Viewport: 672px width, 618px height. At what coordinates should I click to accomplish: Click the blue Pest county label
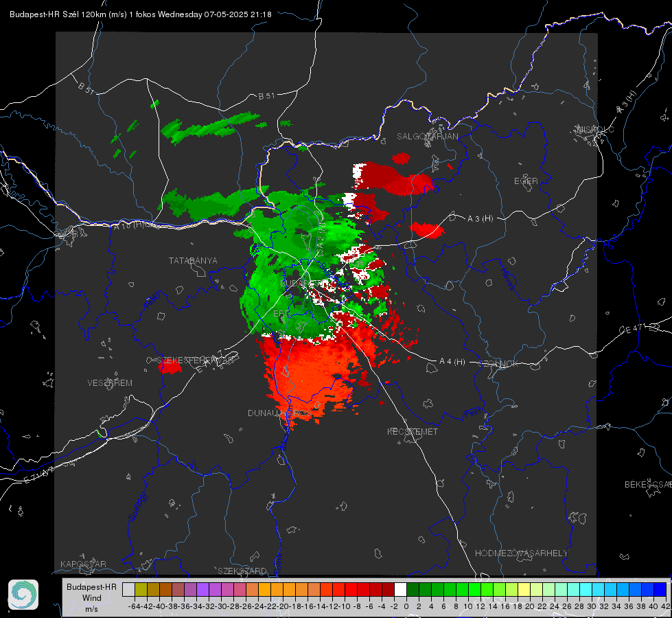click(x=472, y=413)
